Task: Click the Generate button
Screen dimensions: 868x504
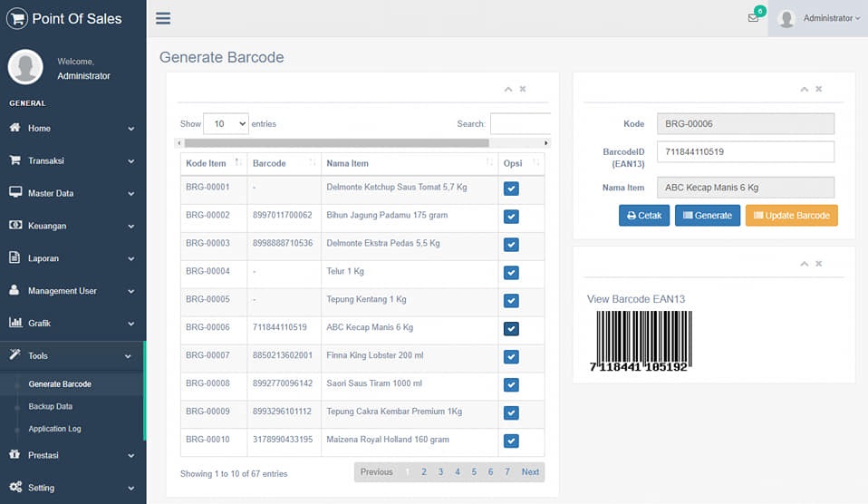Action: [x=708, y=216]
